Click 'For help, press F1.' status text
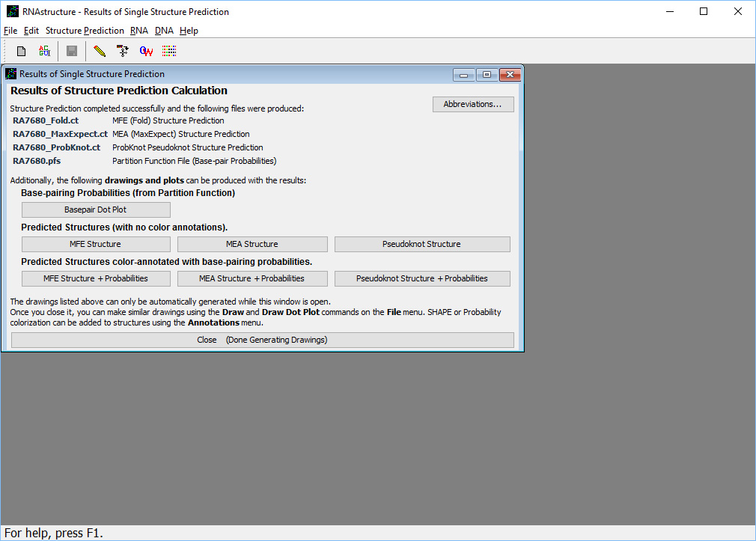The image size is (756, 541). click(53, 533)
